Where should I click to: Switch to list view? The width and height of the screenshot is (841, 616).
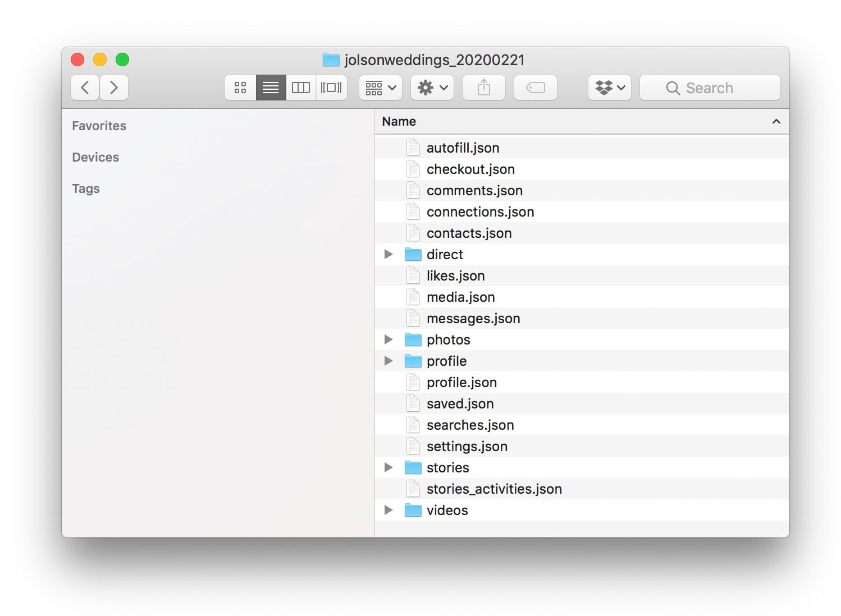point(271,88)
